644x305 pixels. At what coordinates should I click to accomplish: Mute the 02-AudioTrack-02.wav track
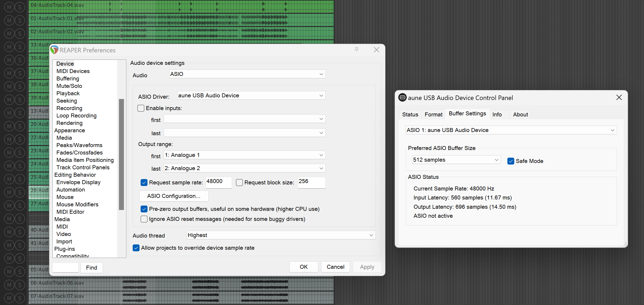pos(9,34)
